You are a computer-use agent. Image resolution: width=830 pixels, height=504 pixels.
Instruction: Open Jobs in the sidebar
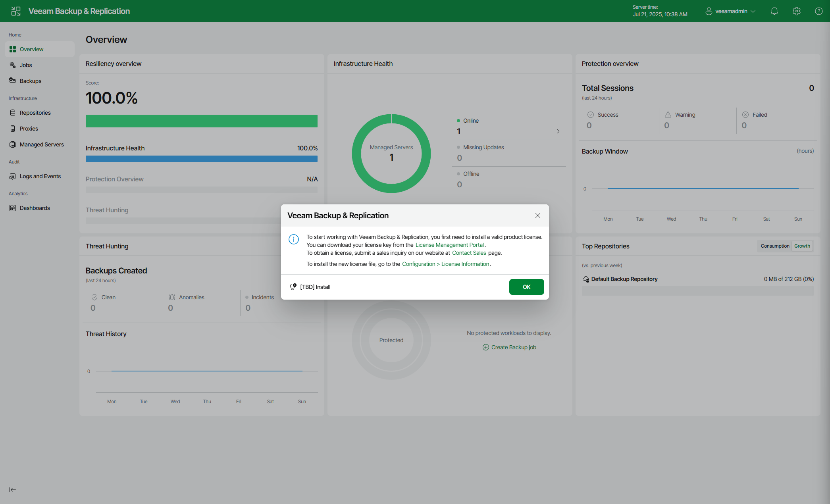[x=26, y=65]
